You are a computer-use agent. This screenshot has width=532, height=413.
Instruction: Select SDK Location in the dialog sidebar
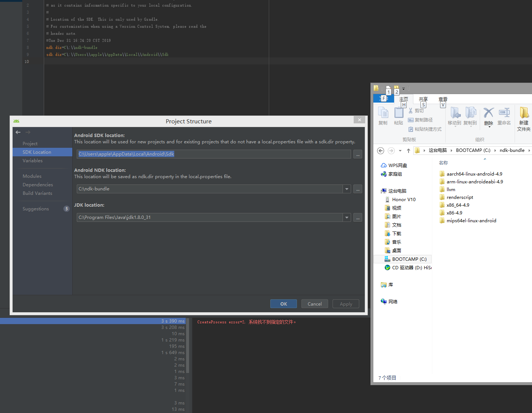click(x=37, y=152)
